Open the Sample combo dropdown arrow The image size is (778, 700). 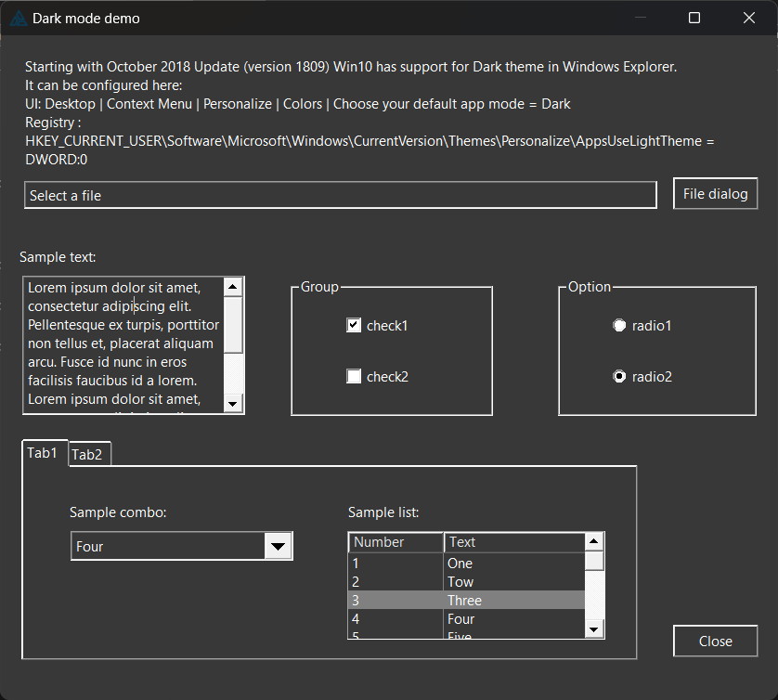tap(278, 547)
